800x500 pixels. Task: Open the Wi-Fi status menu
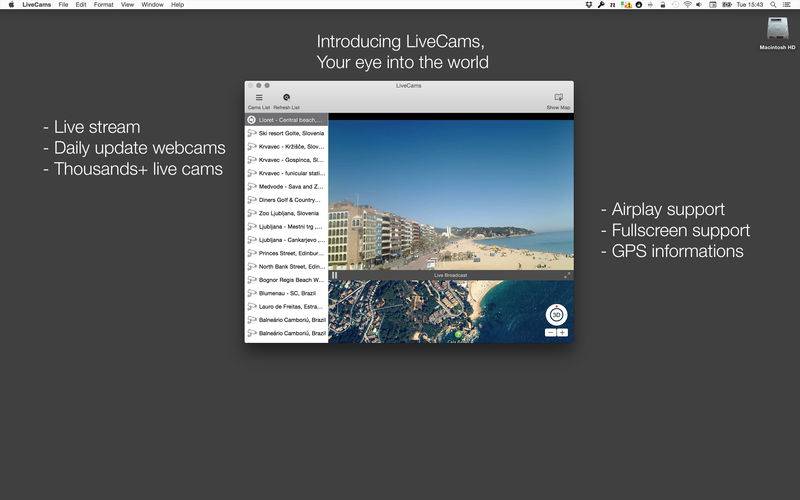click(x=687, y=5)
